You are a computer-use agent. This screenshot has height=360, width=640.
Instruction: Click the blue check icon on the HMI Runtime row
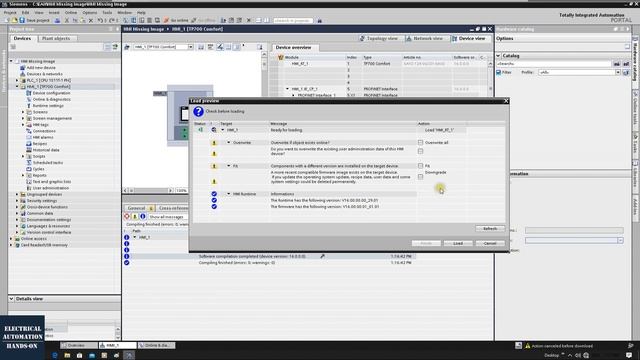(214, 194)
